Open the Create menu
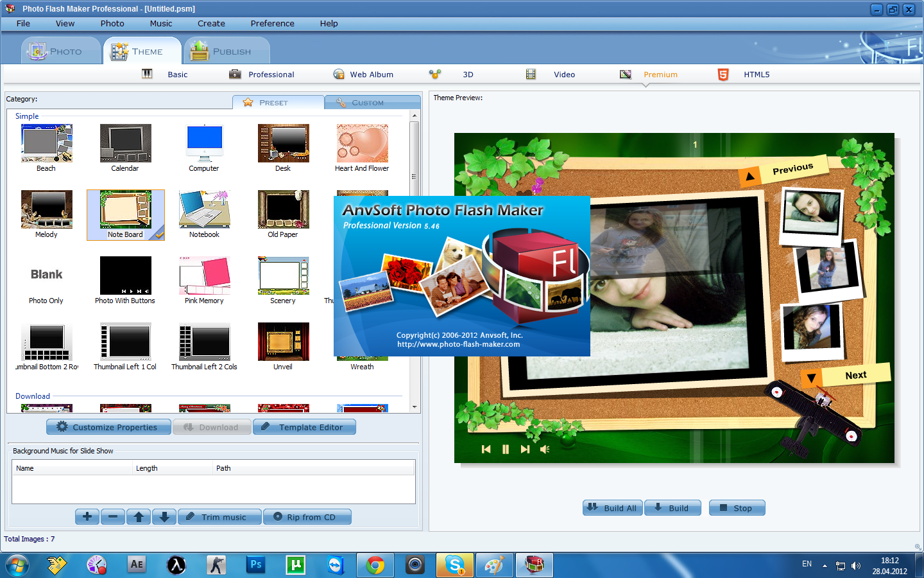 coord(211,23)
